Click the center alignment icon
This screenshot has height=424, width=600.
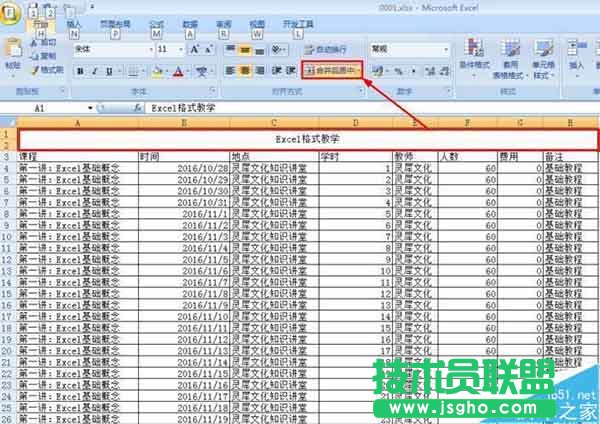[x=246, y=71]
